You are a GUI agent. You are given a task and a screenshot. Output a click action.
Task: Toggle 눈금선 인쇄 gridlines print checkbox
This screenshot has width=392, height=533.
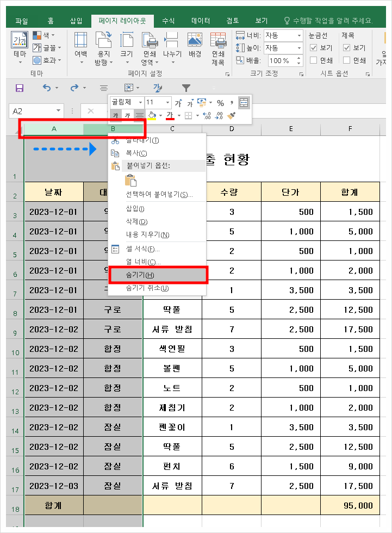tap(314, 60)
